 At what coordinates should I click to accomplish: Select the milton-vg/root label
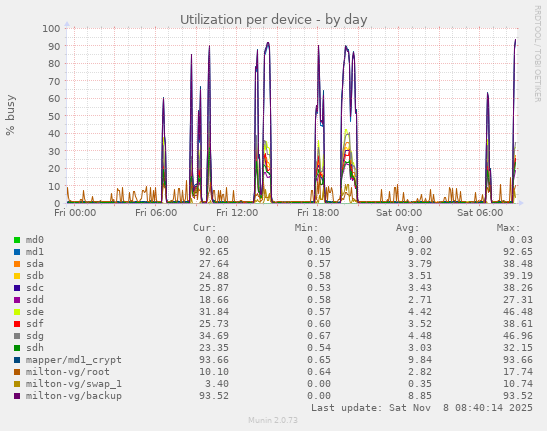(68, 372)
